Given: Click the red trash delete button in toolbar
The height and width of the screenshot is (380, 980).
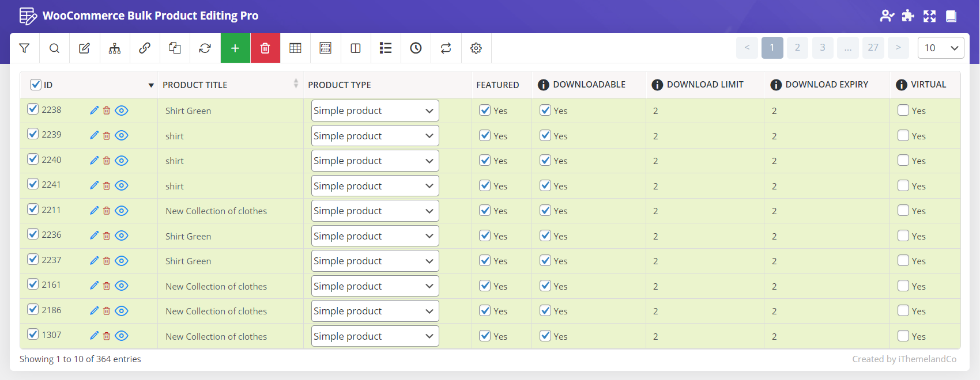Looking at the screenshot, I should tap(265, 48).
